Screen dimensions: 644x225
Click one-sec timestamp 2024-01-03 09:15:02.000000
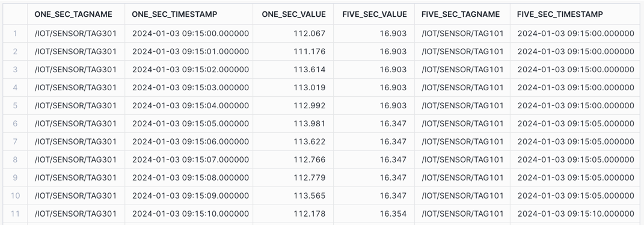tap(189, 69)
